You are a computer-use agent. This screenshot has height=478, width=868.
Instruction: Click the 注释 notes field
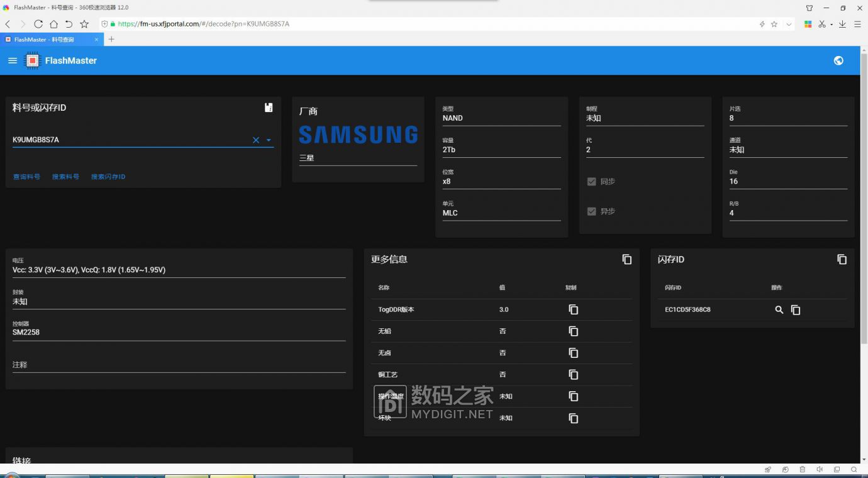click(179, 364)
